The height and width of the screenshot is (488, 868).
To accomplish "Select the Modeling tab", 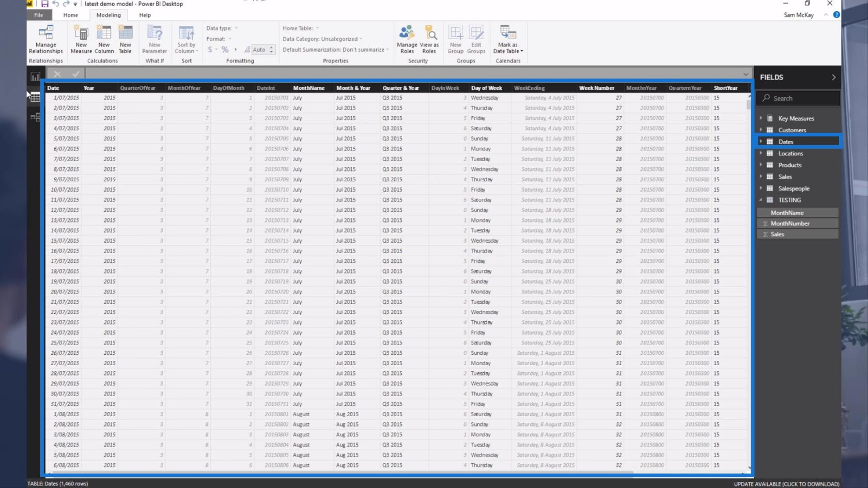I will click(x=109, y=15).
